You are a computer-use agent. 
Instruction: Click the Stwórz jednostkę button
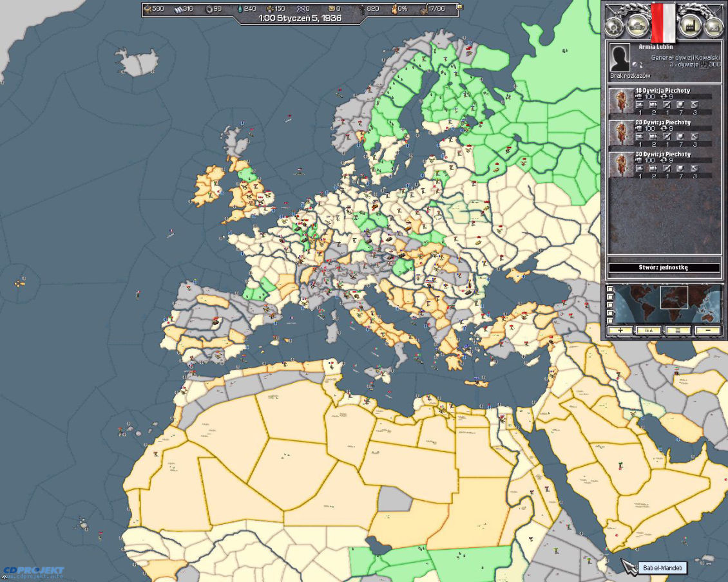pyautogui.click(x=664, y=267)
